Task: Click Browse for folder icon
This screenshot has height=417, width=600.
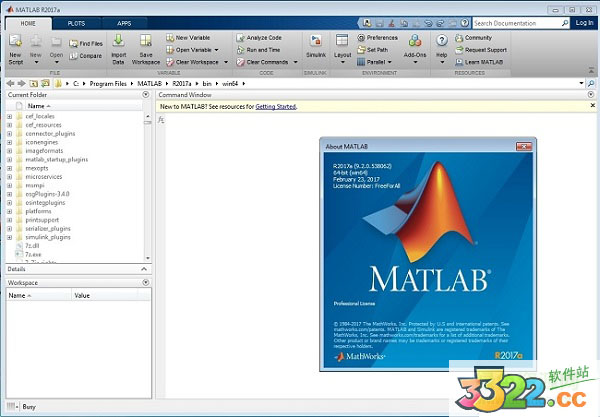Action: click(x=46, y=83)
